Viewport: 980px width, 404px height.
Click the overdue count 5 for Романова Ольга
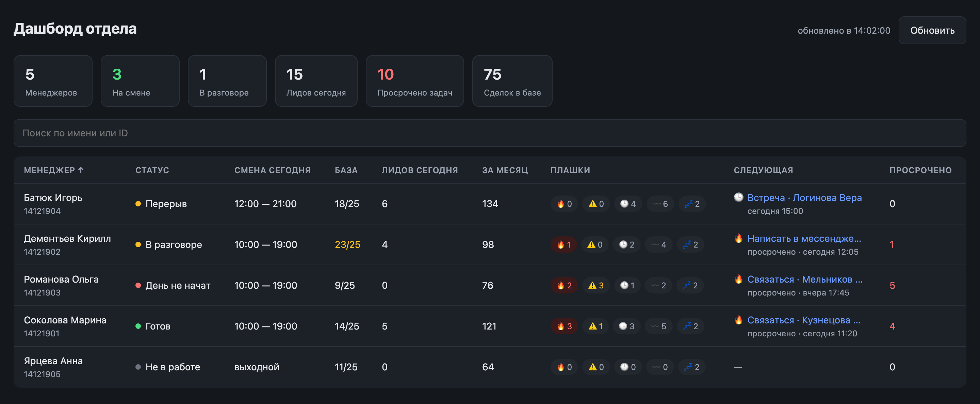coord(892,285)
